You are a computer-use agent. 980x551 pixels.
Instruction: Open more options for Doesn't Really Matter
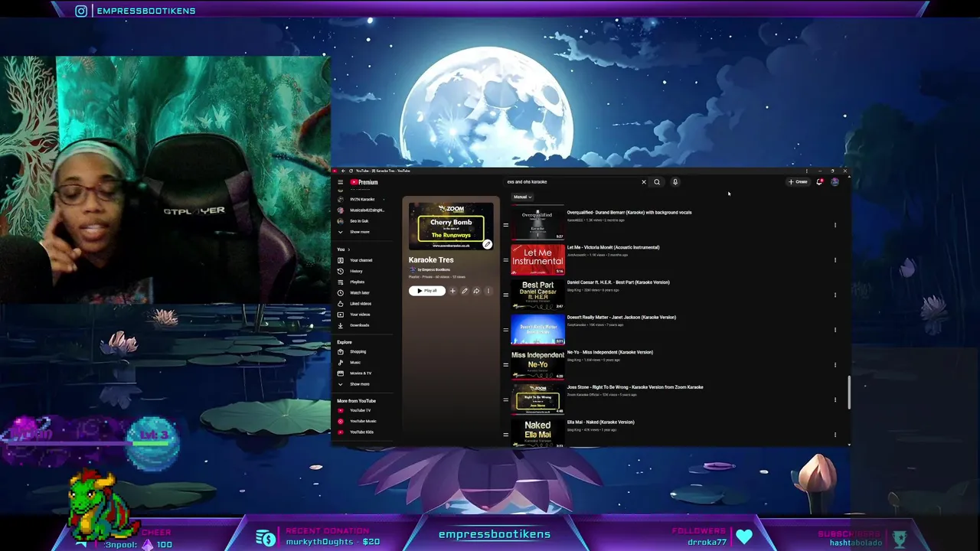835,330
